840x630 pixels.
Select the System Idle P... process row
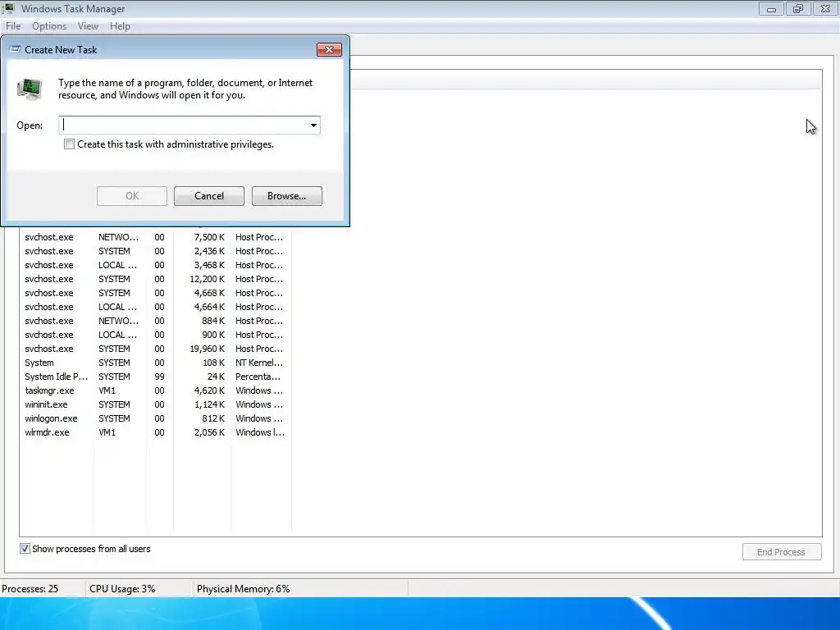(x=155, y=377)
